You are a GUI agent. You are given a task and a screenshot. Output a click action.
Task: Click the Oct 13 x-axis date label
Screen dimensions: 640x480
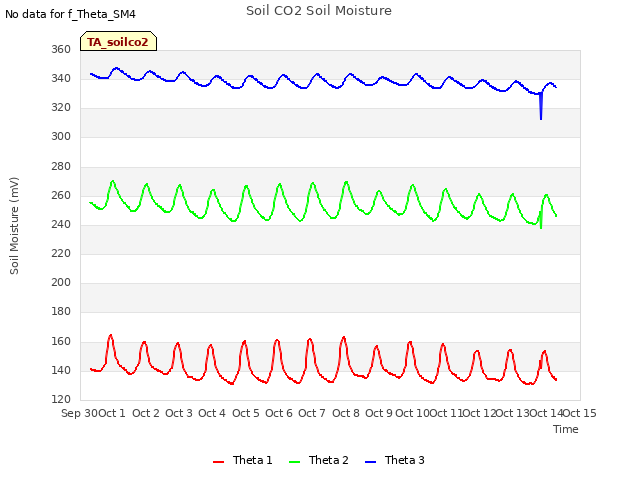tap(513, 413)
